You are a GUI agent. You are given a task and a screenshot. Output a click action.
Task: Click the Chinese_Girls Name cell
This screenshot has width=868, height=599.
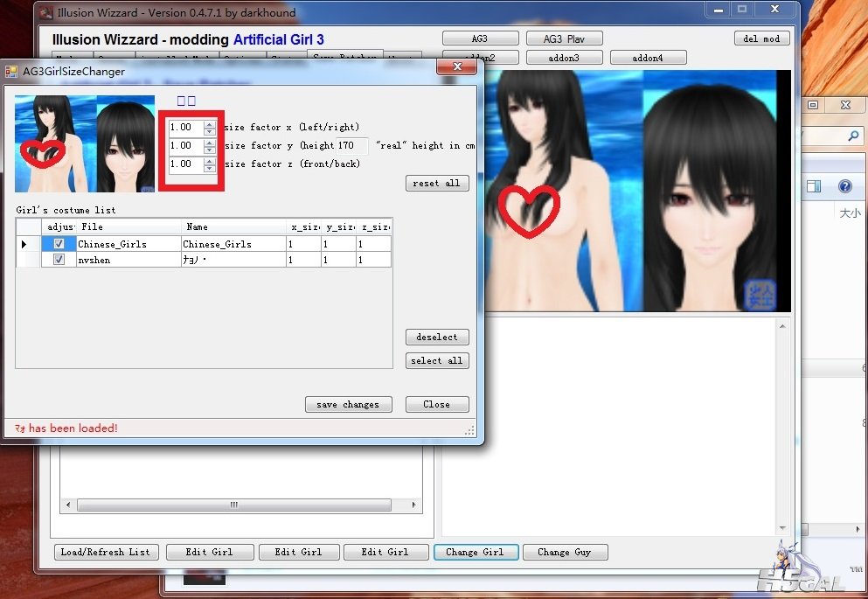233,244
